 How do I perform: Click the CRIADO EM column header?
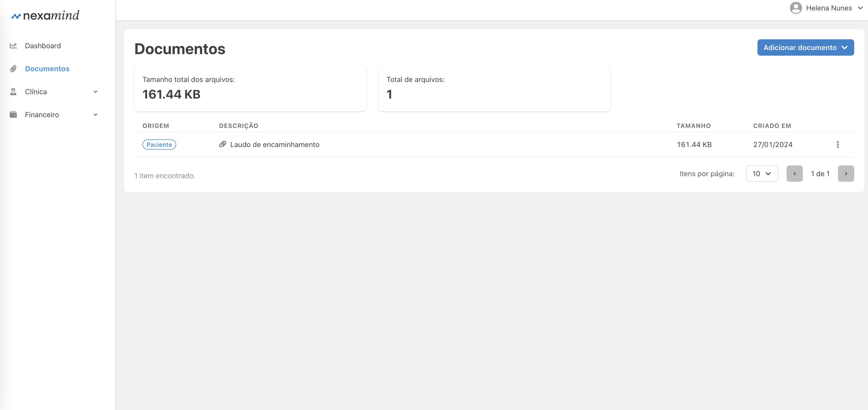pos(772,126)
